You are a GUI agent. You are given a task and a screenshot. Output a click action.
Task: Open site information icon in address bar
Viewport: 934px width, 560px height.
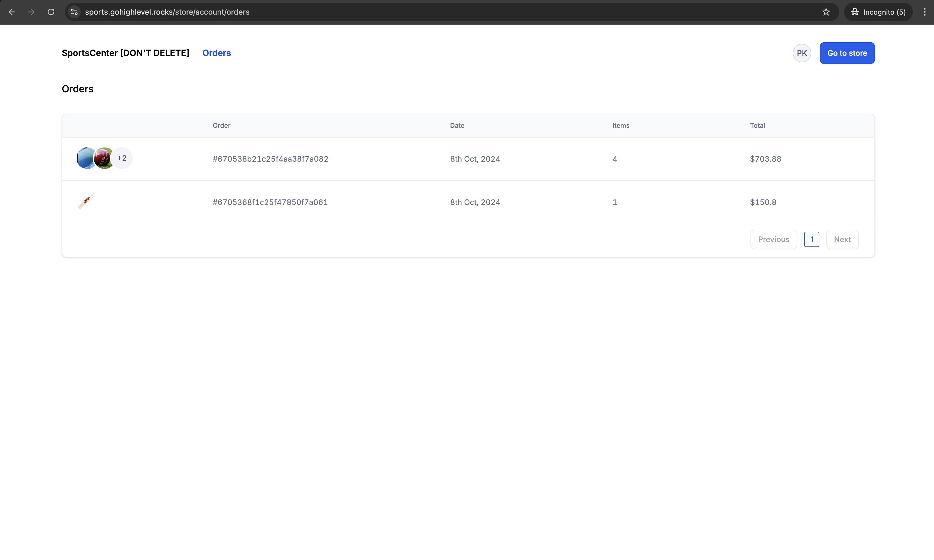pyautogui.click(x=75, y=12)
